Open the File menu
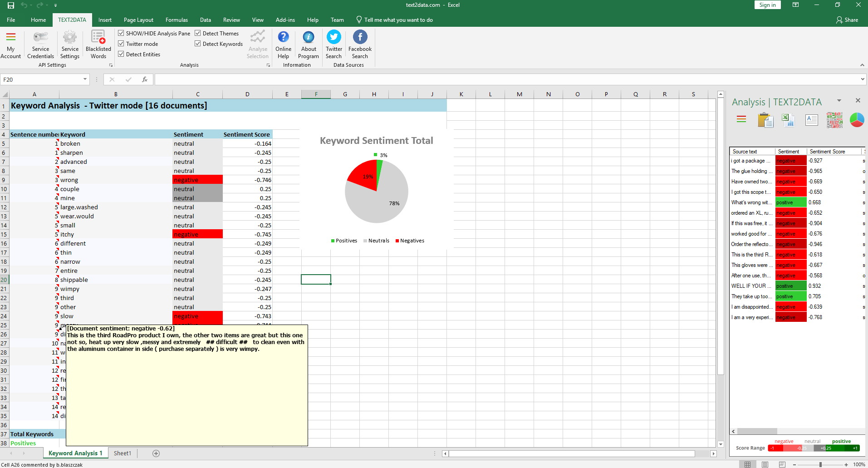 11,20
